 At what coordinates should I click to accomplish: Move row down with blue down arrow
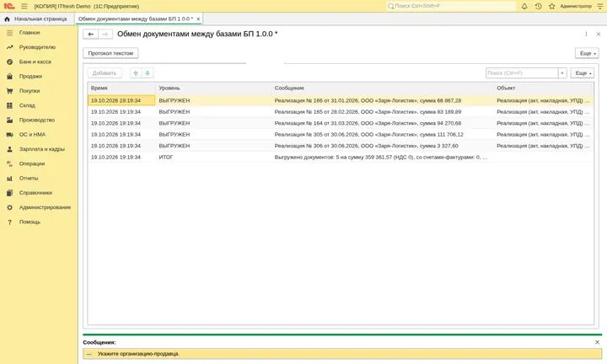tap(147, 73)
